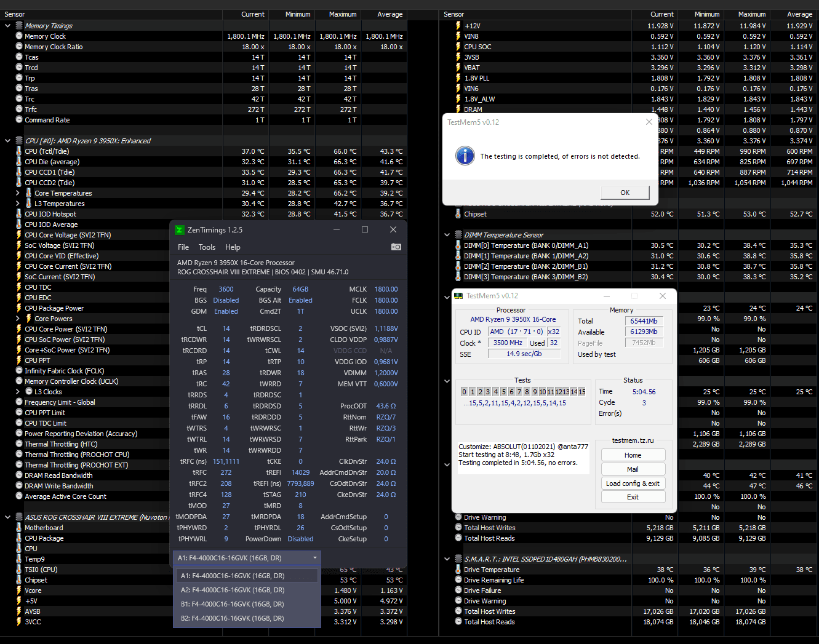Click the icon beside Intel SSD Total Host Reads
The image size is (819, 644).
coord(458,622)
